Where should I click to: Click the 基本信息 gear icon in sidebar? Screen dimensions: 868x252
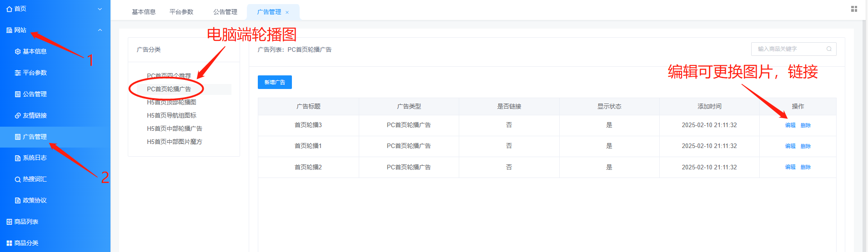point(18,52)
